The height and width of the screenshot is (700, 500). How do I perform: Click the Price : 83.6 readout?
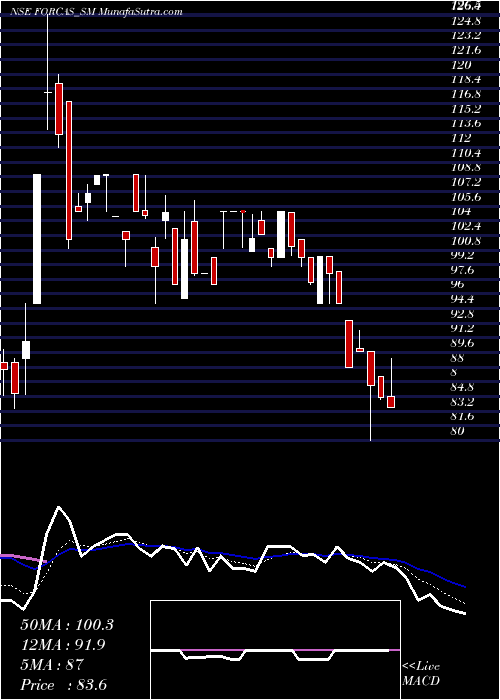point(64,685)
